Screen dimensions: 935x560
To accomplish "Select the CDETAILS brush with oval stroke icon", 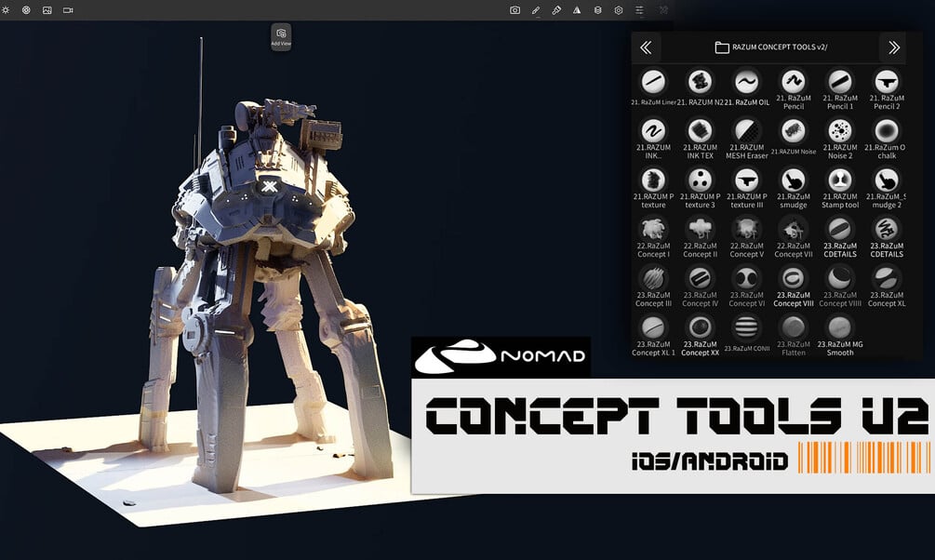I will 840,238.
